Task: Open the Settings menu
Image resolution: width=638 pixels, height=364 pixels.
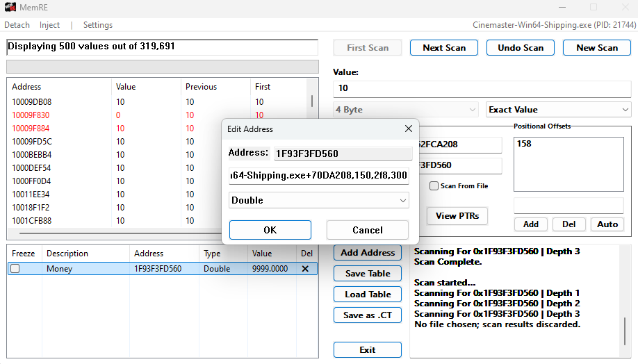Action: [x=98, y=25]
